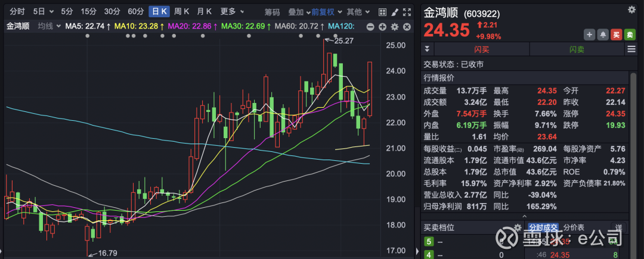The height and width of the screenshot is (259, 644).
Task: Click the sell level 4 badge
Action: click(x=429, y=254)
